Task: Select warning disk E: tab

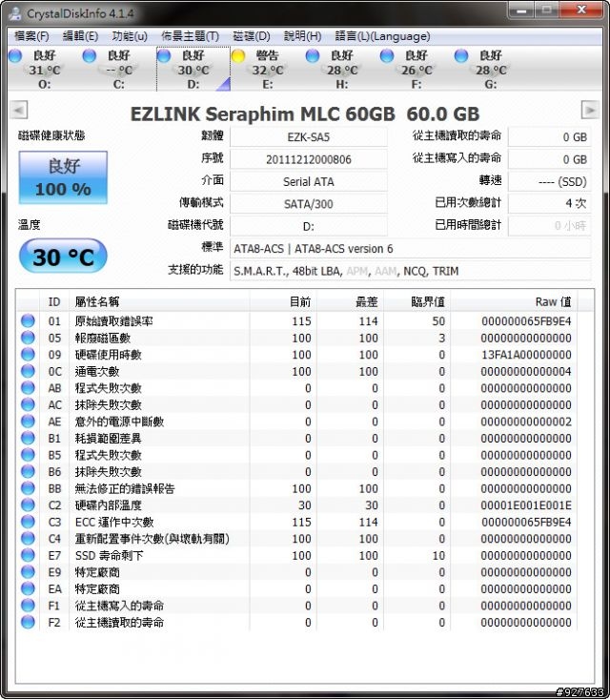Action: click(268, 70)
